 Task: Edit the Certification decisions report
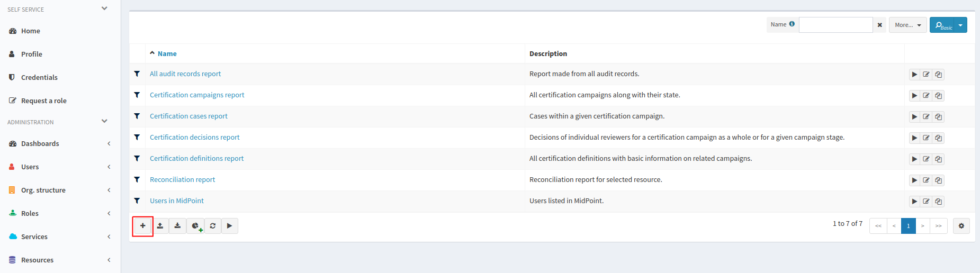(x=926, y=138)
